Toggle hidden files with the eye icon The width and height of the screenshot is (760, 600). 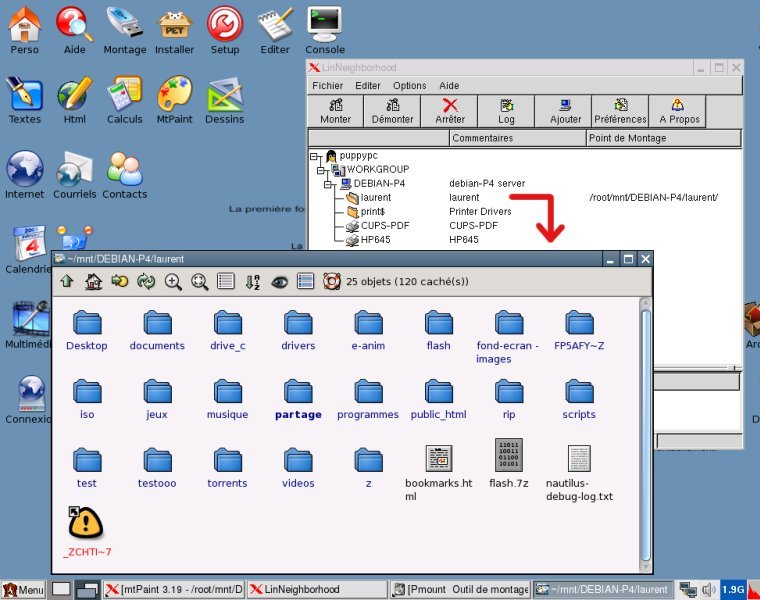pos(279,282)
